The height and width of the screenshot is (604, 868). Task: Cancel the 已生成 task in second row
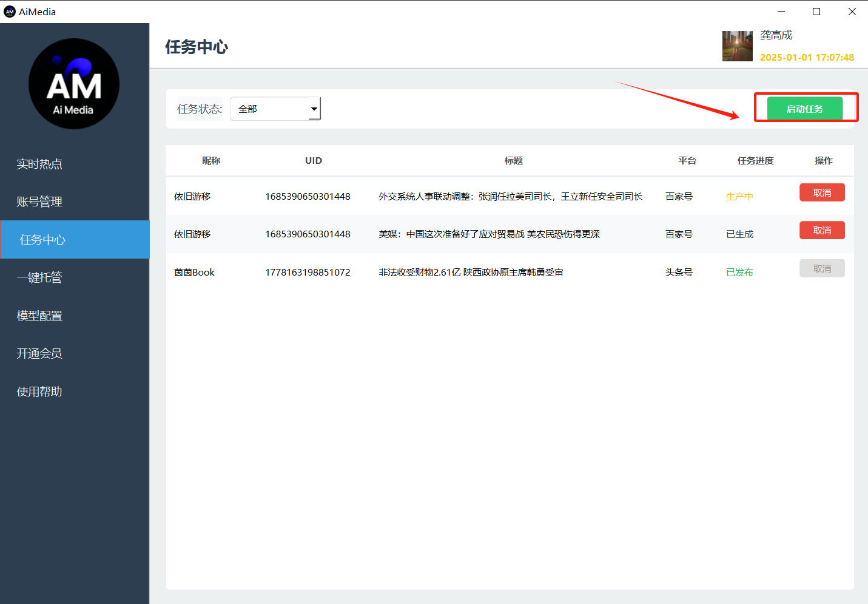tap(821, 231)
